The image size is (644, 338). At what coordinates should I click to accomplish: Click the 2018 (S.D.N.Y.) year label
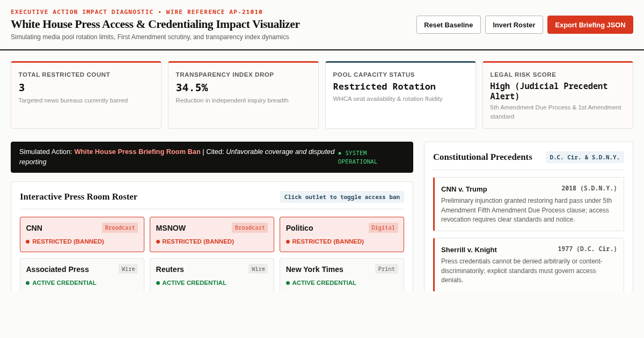(589, 188)
